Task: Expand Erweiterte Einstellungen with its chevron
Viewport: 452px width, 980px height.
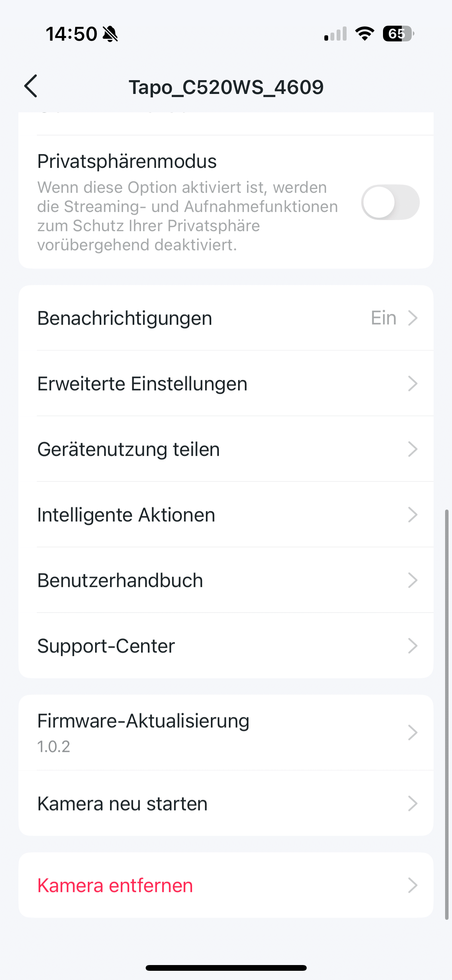Action: click(x=413, y=383)
